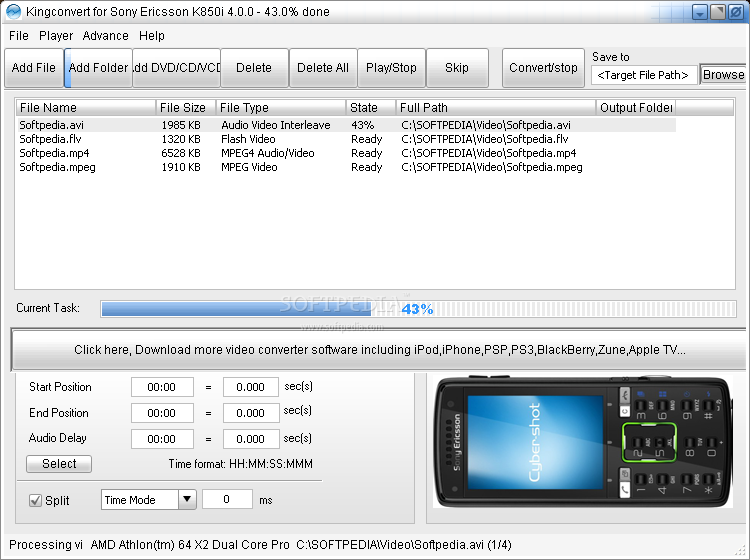Click the End Position time field
Image resolution: width=750 pixels, height=560 pixels.
[x=162, y=413]
